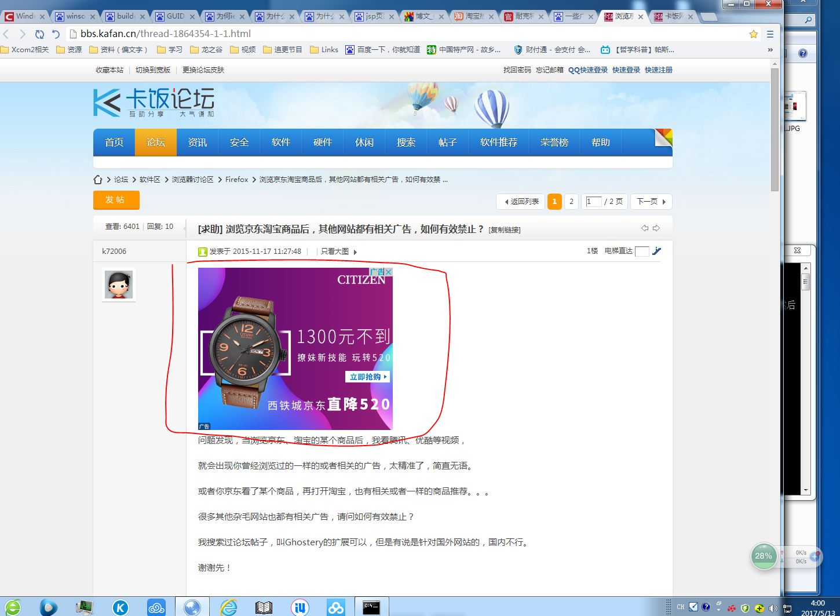This screenshot has width=840, height=616.
Task: Expand the arrow next to 只看大图
Action: pos(355,252)
